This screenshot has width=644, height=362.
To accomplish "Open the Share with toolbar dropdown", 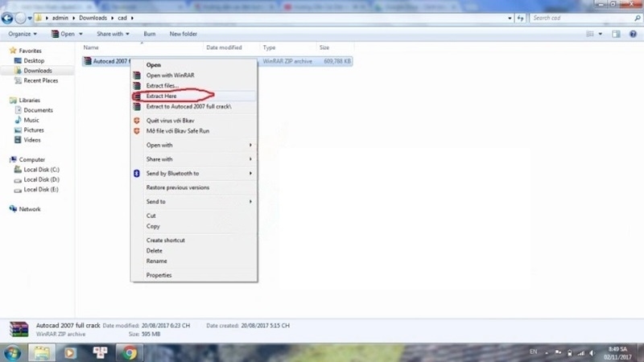I will [112, 34].
